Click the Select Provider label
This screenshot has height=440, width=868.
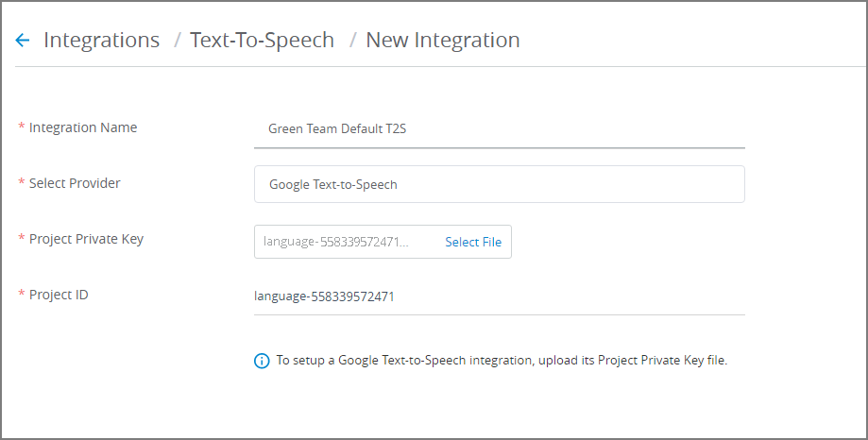[x=75, y=183]
